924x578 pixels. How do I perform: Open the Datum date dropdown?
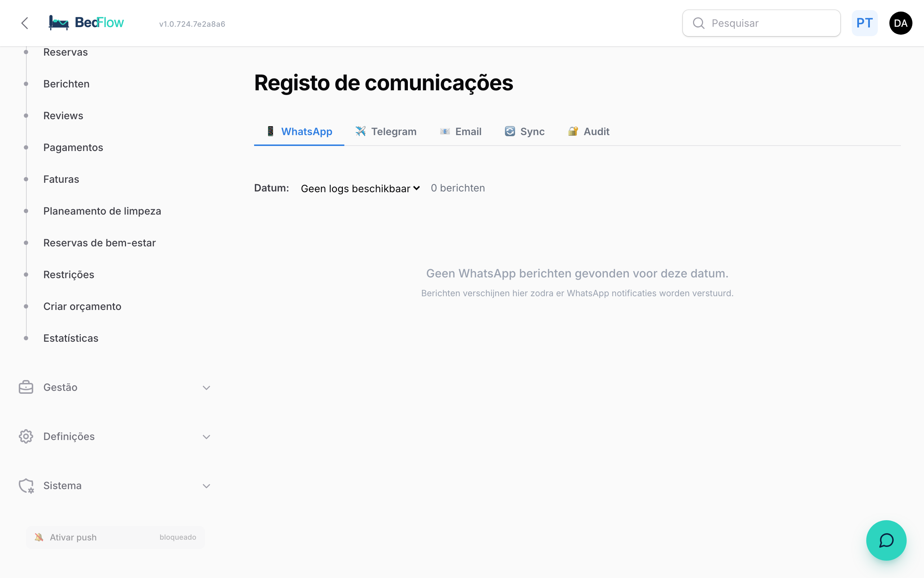pos(361,188)
